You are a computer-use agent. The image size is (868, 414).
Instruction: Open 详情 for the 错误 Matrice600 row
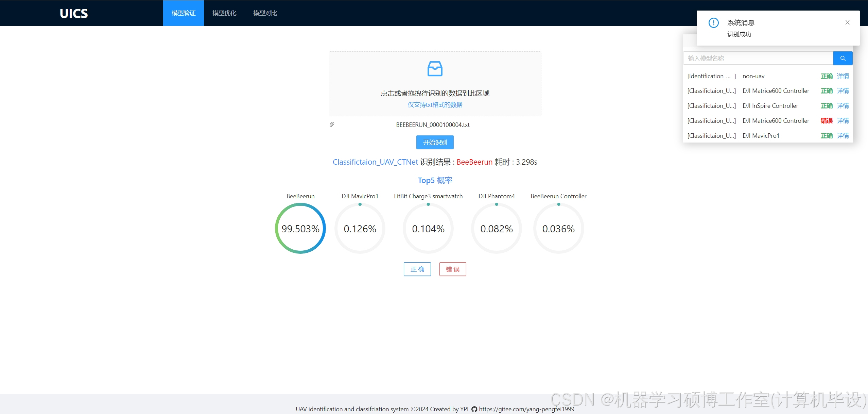[843, 121]
